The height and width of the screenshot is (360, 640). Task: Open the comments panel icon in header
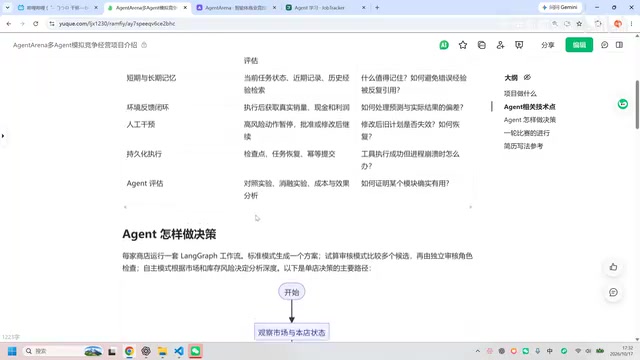pos(604,45)
